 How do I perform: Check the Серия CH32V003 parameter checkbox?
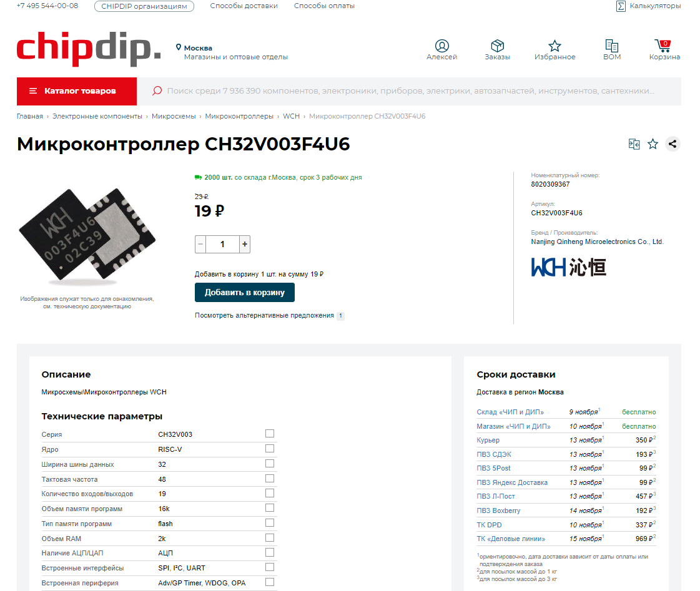(x=270, y=434)
